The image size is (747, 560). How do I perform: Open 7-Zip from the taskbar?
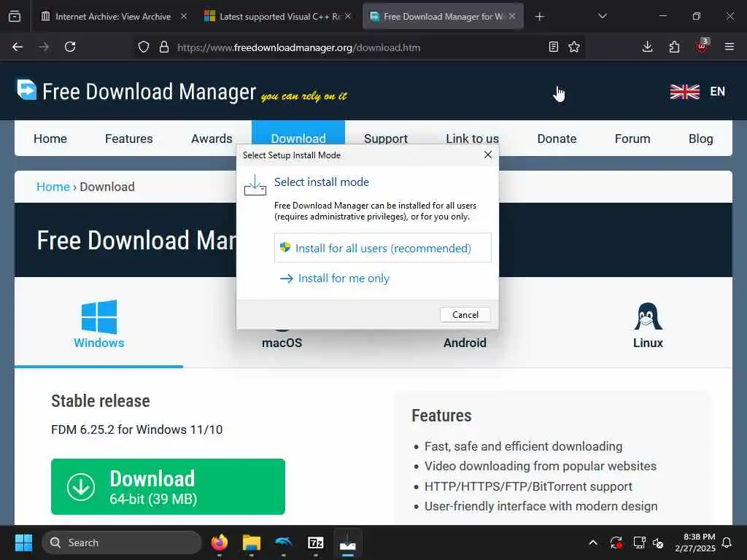pos(315,542)
